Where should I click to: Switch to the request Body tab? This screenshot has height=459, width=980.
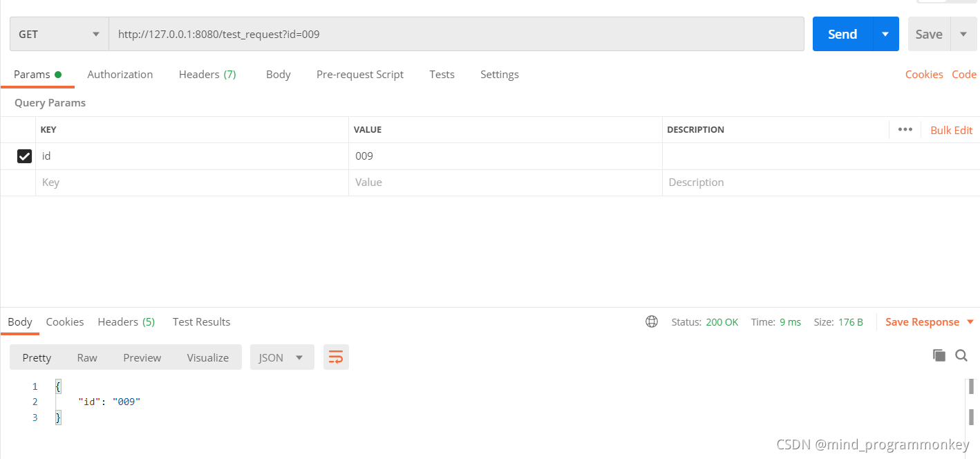278,75
